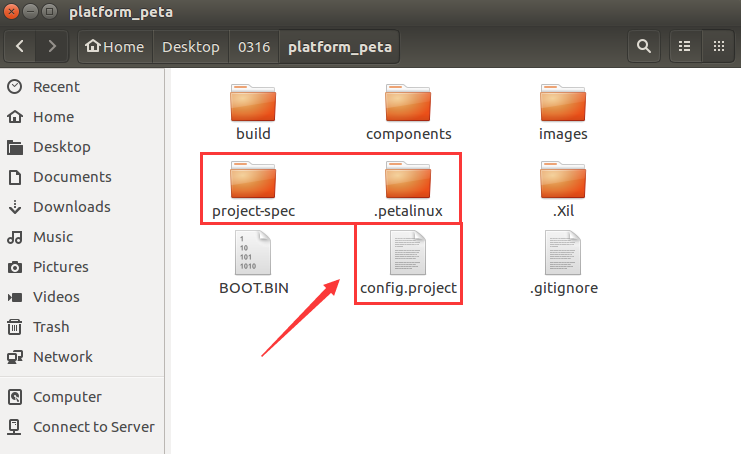Maximize the platform_peta window
Image resolution: width=741 pixels, height=454 pixels.
click(x=49, y=11)
